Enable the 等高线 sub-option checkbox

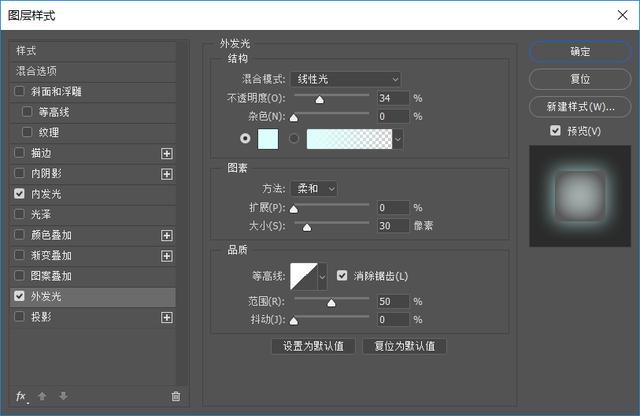(27, 111)
